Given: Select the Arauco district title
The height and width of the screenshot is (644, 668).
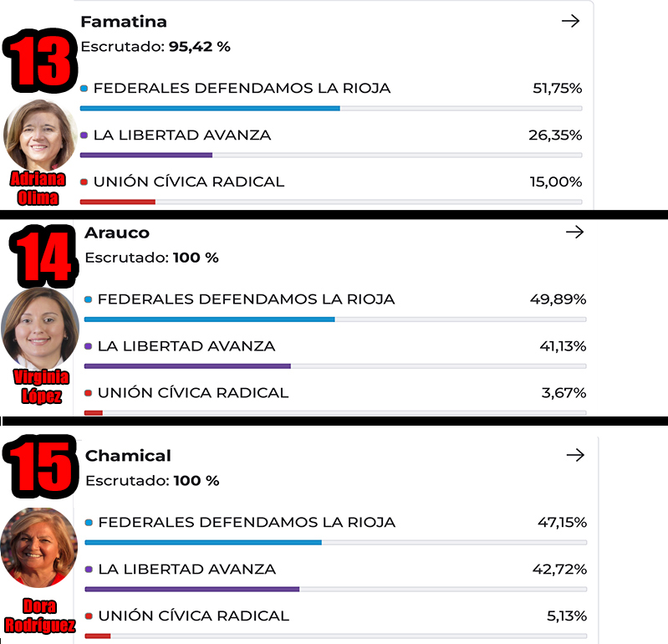Looking at the screenshot, I should pos(117,233).
